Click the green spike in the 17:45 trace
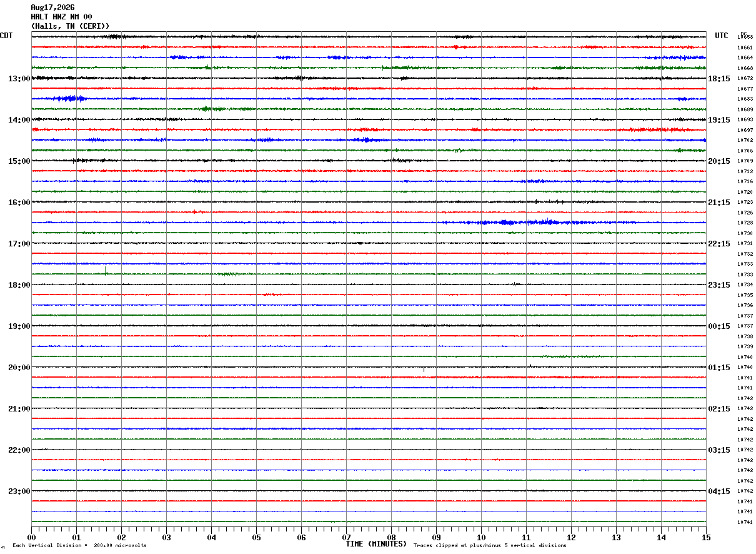This screenshot has width=756, height=554. click(106, 270)
